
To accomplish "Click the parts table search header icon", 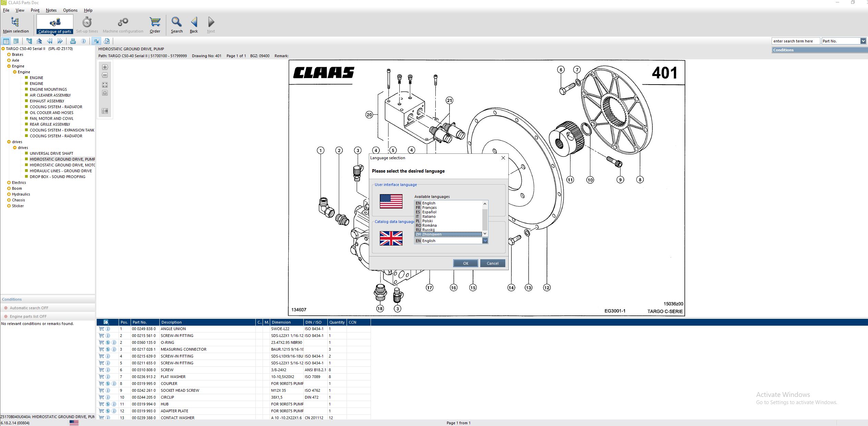I will coord(106,322).
